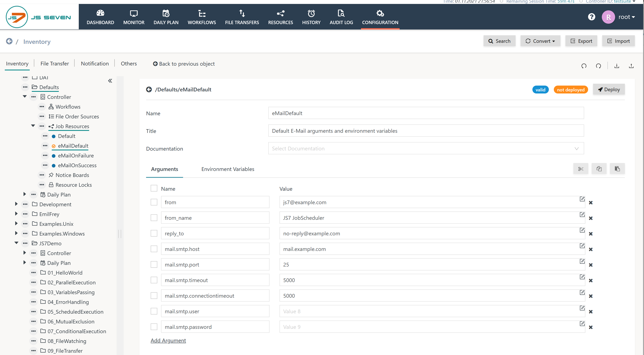
Task: Switch to the Notification tab
Action: (x=95, y=63)
